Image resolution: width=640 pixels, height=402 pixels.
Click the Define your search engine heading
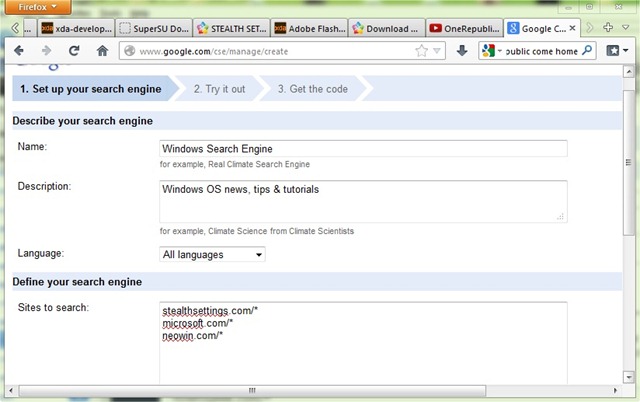[77, 282]
